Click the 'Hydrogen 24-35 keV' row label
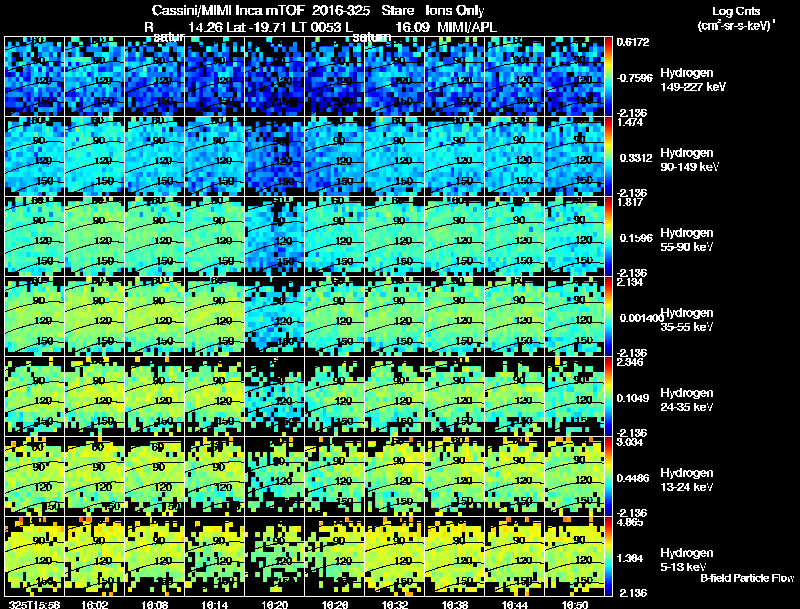Viewport: 800px width, 609px height. click(687, 400)
